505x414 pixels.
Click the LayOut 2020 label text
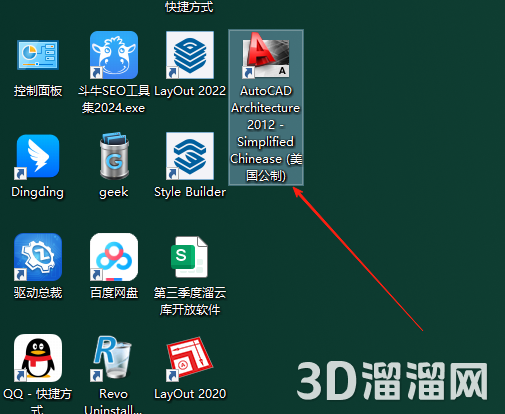pyautogui.click(x=190, y=394)
